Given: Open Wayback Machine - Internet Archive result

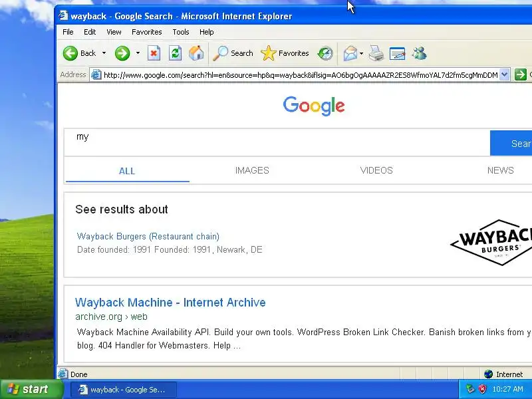Looking at the screenshot, I should [170, 303].
